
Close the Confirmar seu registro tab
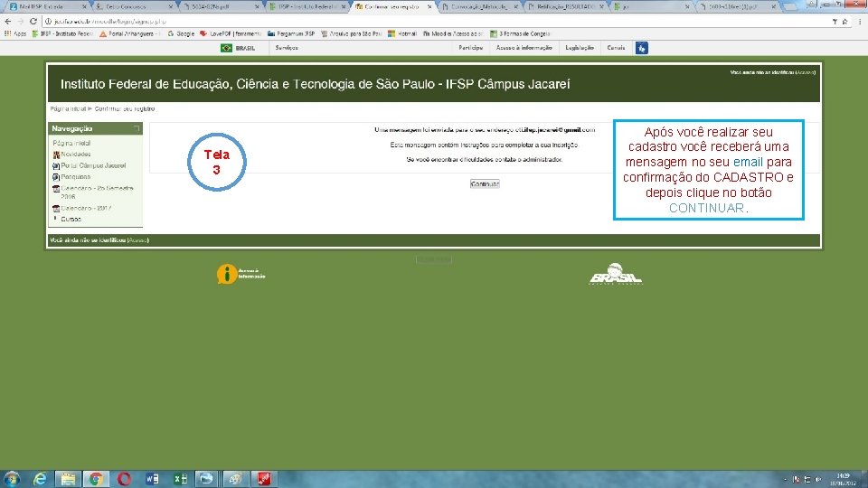(429, 6)
